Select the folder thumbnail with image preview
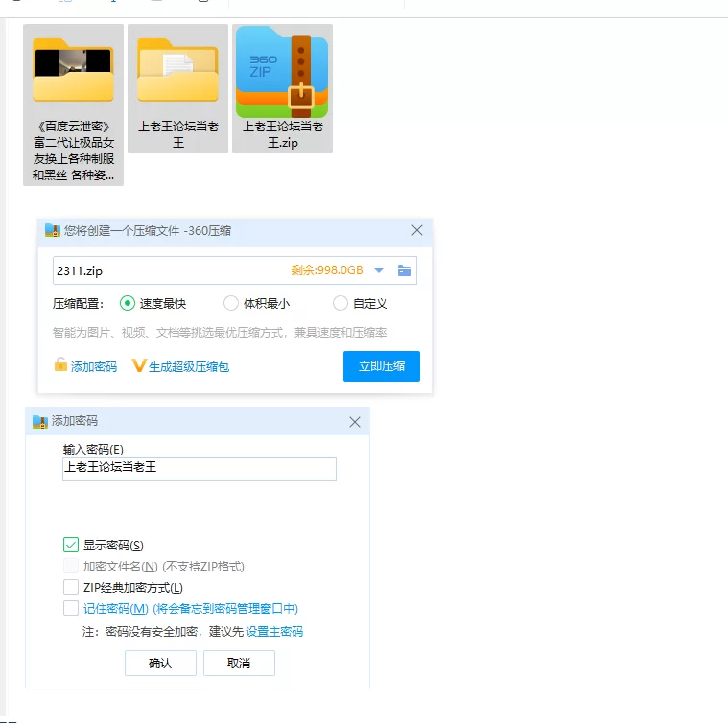The image size is (728, 723). pos(73,71)
